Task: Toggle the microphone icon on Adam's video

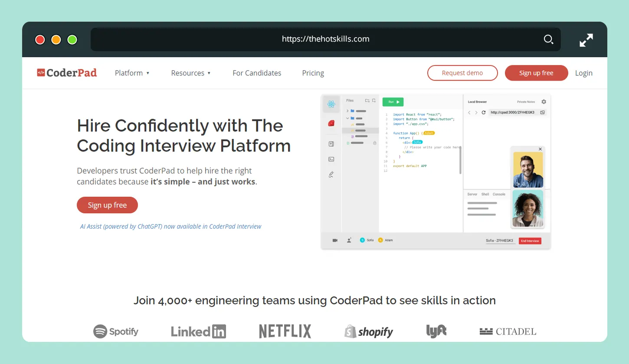Action: tap(524, 184)
